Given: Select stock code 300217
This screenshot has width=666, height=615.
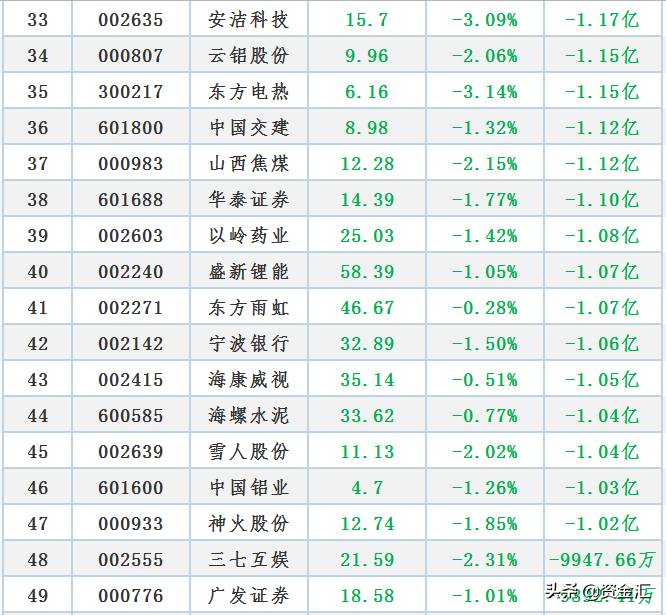Looking at the screenshot, I should point(131,92).
